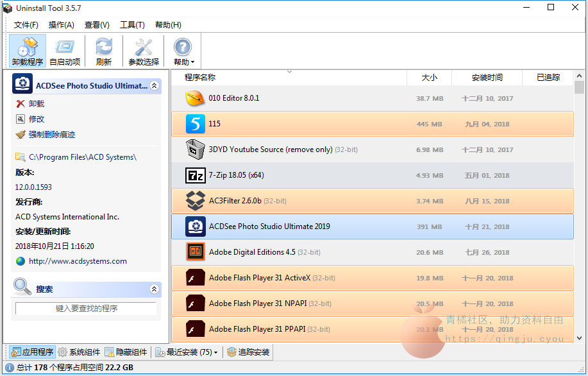588x376 pixels.
Task: Sort by 安装时间 column header
Action: click(x=487, y=78)
